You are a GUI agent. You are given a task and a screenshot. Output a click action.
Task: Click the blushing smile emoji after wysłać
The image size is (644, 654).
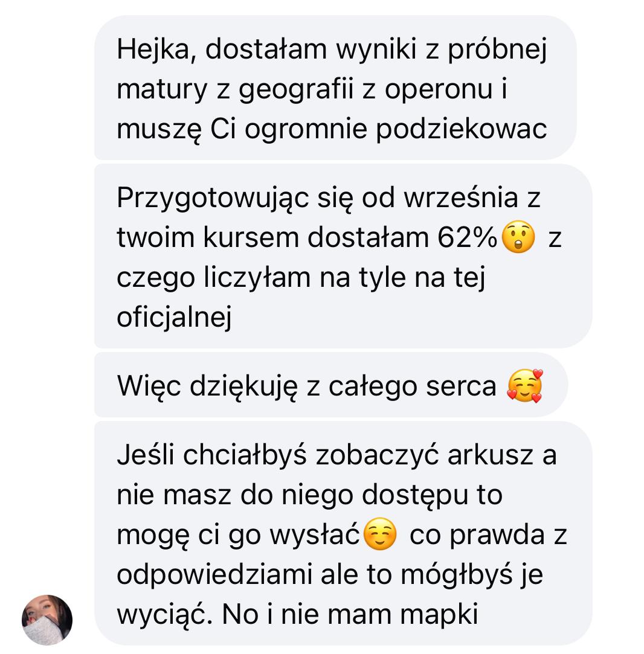point(380,534)
